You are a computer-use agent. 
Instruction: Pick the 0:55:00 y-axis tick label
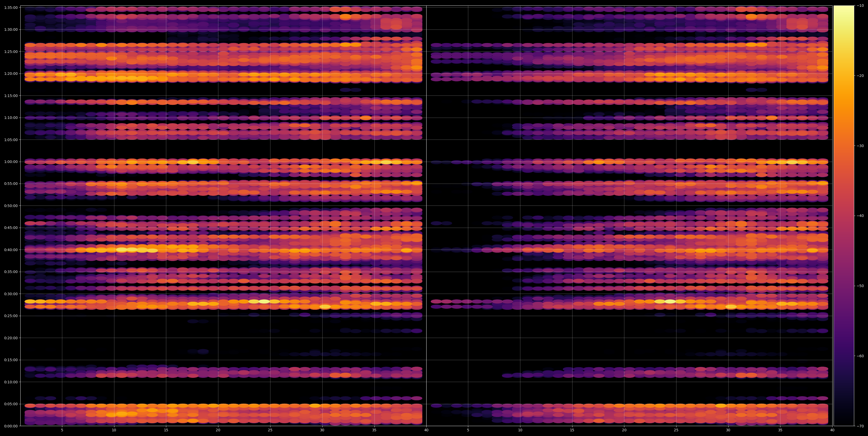pyautogui.click(x=11, y=184)
